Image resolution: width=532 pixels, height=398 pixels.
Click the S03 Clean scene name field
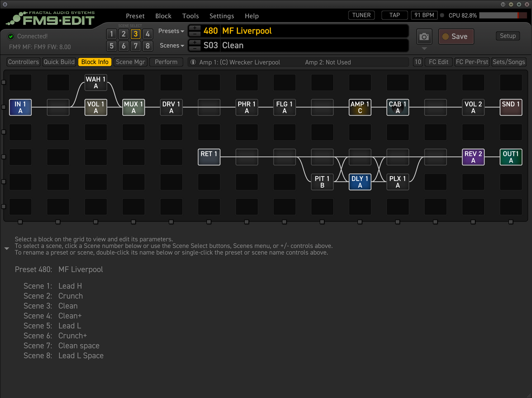pos(314,46)
